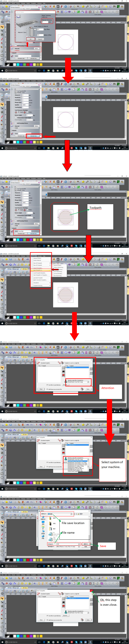Click the Material Thickness input field

[45, 22]
